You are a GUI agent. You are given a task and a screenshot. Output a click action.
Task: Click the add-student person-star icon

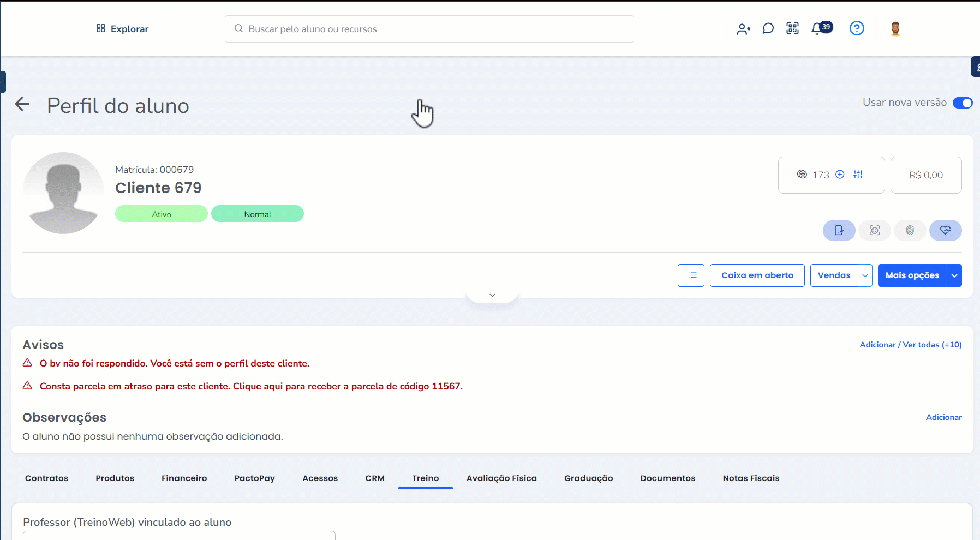pos(744,29)
